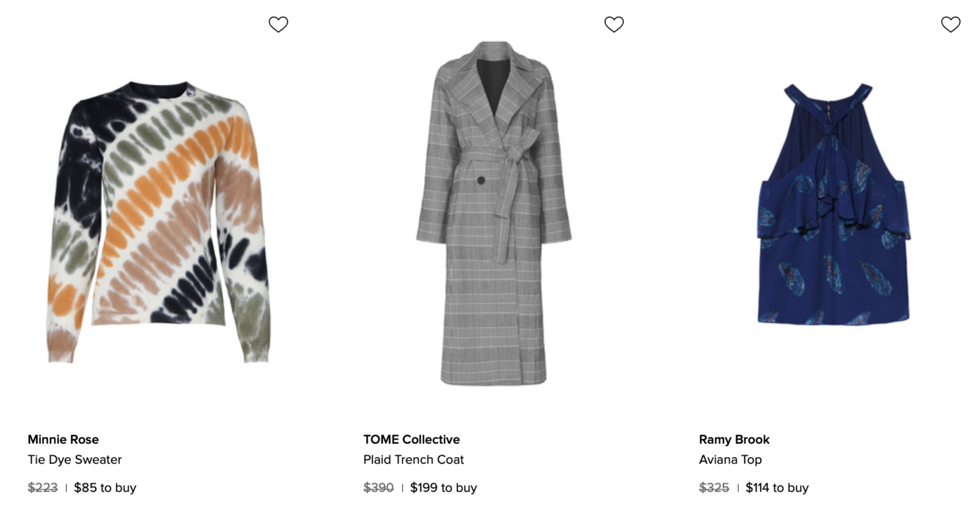Choose the $114 to buy price
This screenshot has width=980, height=524.
[776, 488]
